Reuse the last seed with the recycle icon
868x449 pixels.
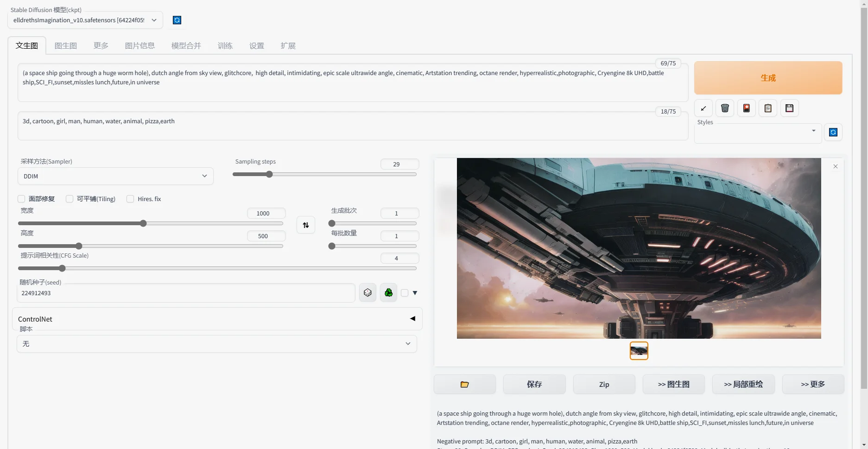pyautogui.click(x=389, y=293)
